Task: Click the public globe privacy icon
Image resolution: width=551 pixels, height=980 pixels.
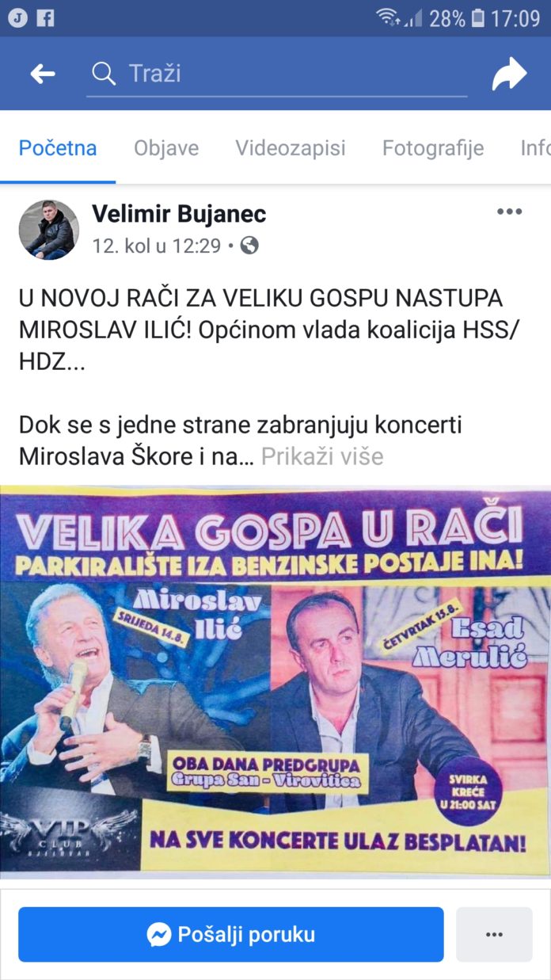Action: (x=249, y=246)
